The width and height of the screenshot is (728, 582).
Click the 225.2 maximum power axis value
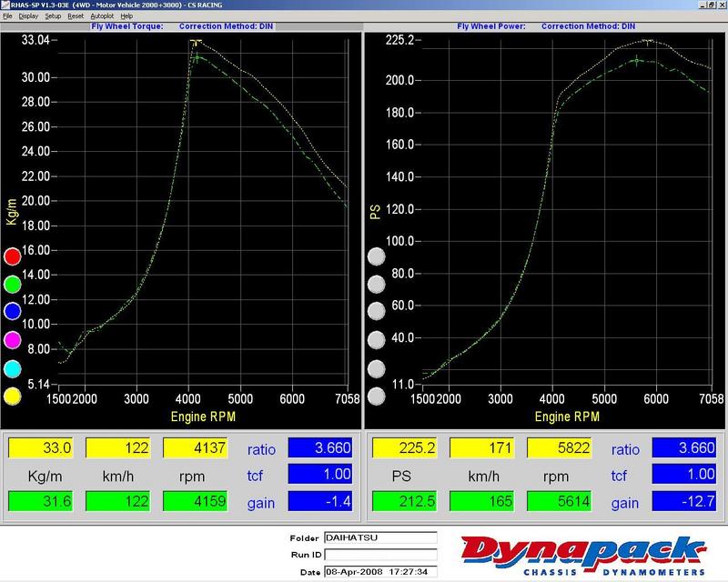tap(399, 40)
